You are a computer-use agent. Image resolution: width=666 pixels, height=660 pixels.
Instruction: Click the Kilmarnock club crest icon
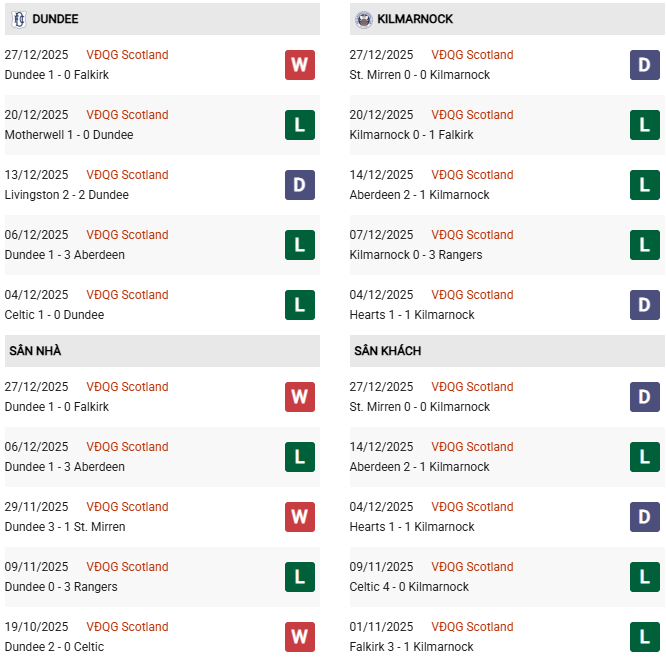pos(363,19)
